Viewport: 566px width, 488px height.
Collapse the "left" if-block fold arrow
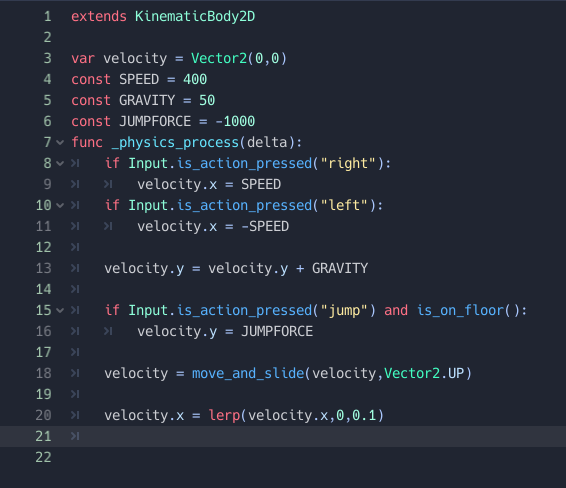tap(60, 205)
